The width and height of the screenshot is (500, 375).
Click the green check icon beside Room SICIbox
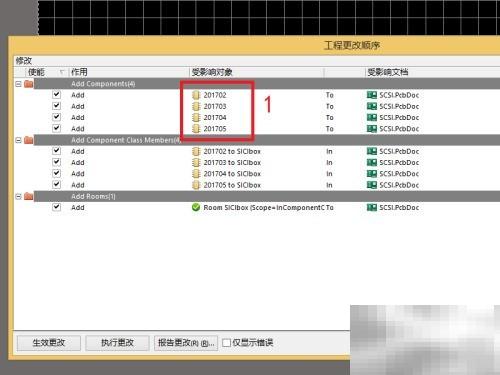pos(196,207)
